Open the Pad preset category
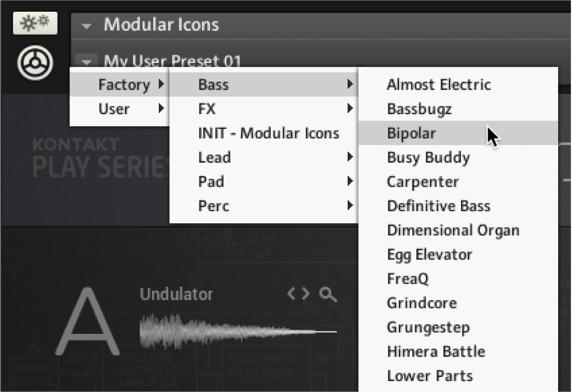Viewport: 573px width, 392px height. [211, 181]
